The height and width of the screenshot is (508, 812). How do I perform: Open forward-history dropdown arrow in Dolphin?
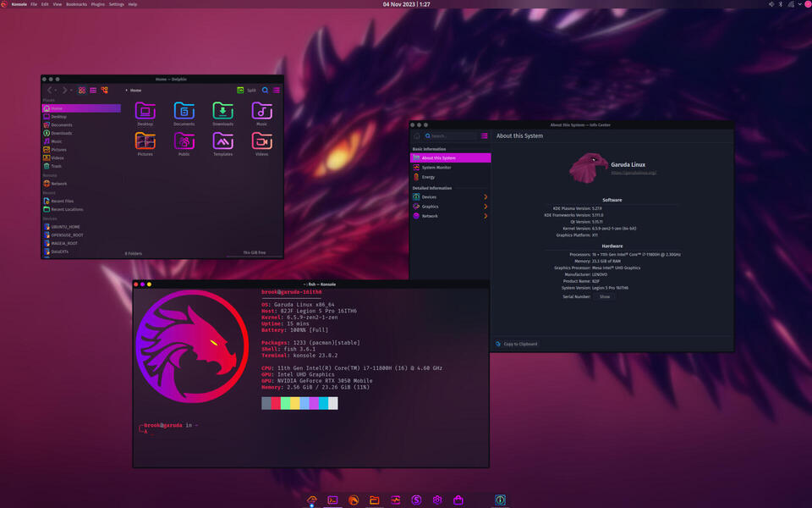point(71,91)
